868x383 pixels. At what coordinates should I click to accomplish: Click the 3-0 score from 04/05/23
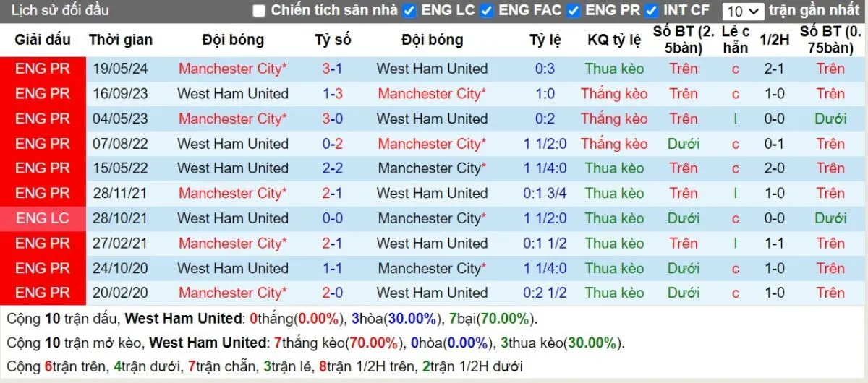click(x=333, y=119)
